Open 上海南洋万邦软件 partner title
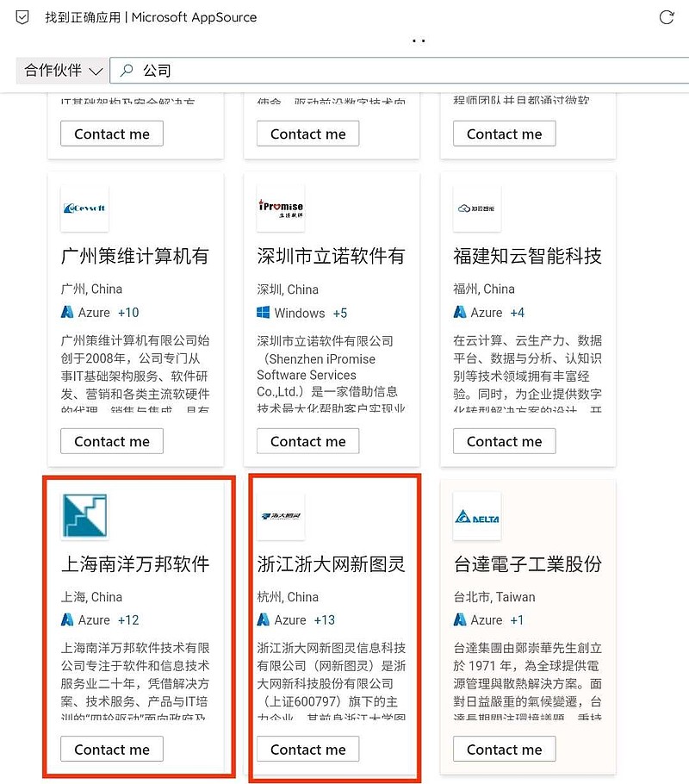 [135, 564]
